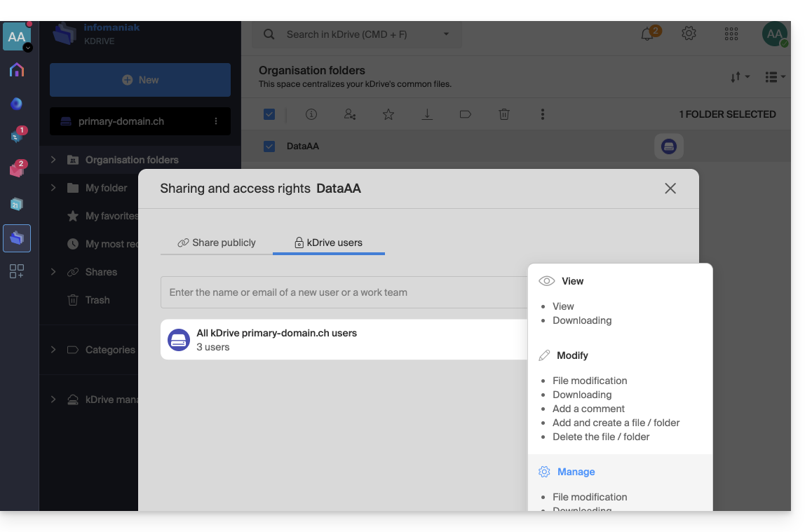Open the notifications bell icon
This screenshot has height=532, width=812.
647,34
